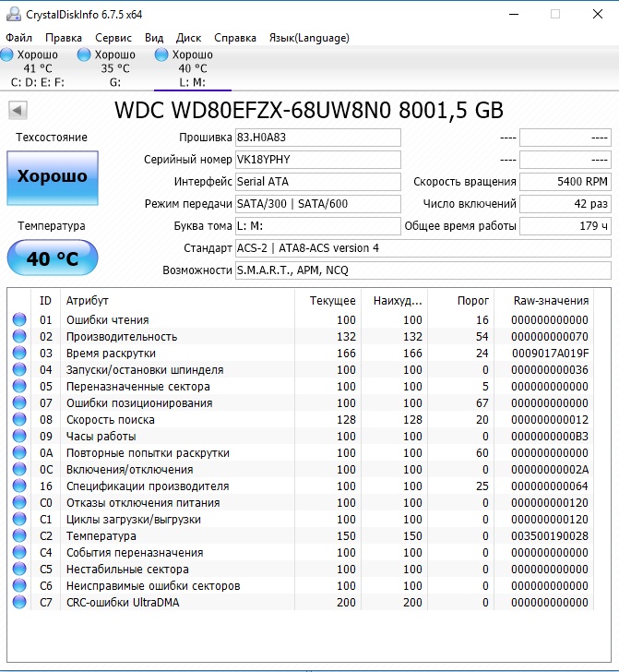
Task: Click the previous disk arrow button
Action: point(18,110)
